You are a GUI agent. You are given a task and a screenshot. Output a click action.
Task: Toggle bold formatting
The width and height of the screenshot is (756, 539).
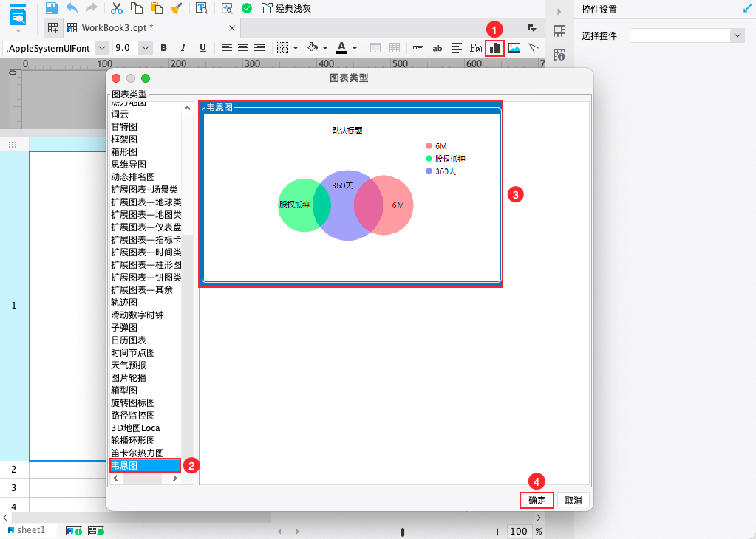click(163, 48)
